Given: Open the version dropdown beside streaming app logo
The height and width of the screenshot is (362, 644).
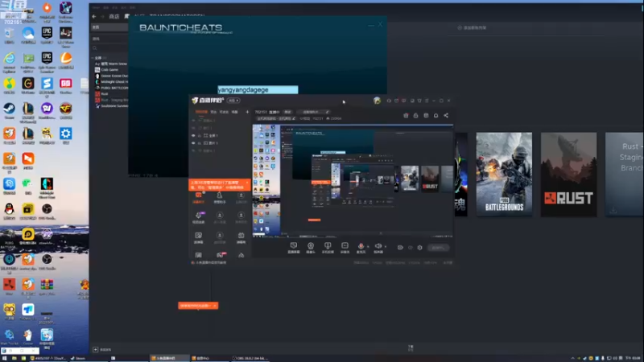Looking at the screenshot, I should pyautogui.click(x=233, y=101).
